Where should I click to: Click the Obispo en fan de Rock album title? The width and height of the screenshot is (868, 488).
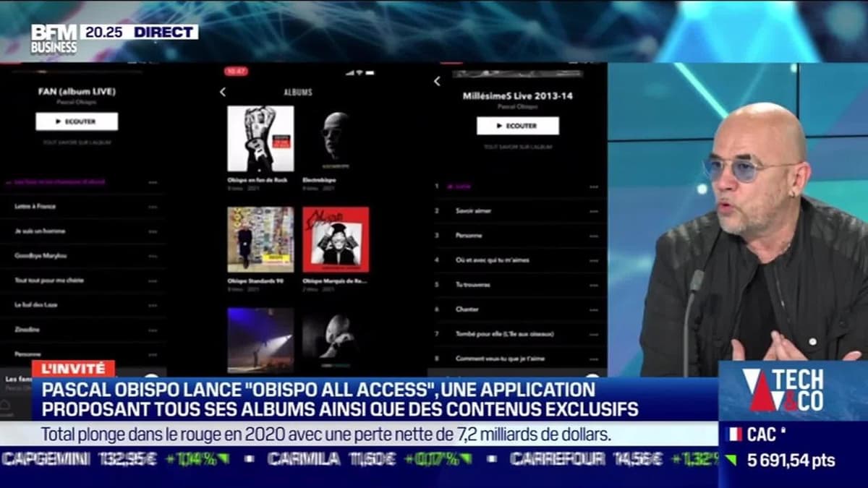tap(258, 179)
